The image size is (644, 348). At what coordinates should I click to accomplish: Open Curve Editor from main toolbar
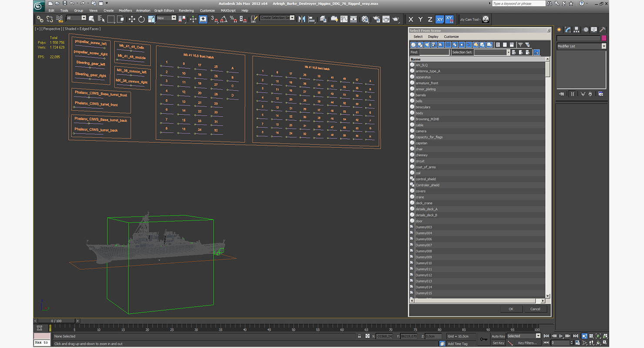(344, 19)
